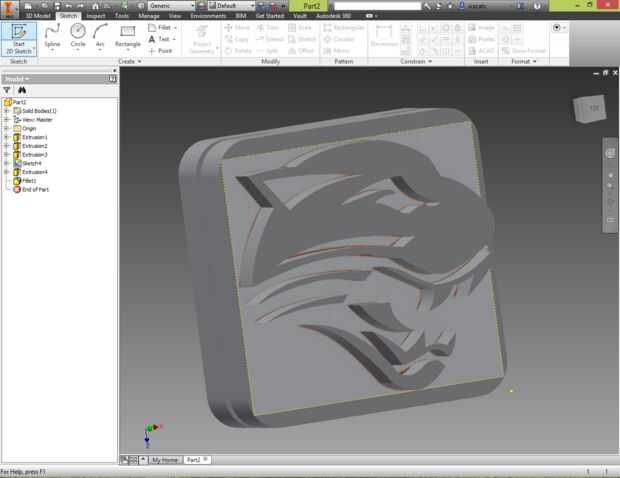
Task: Open the Generic material dropdown
Action: coord(172,6)
